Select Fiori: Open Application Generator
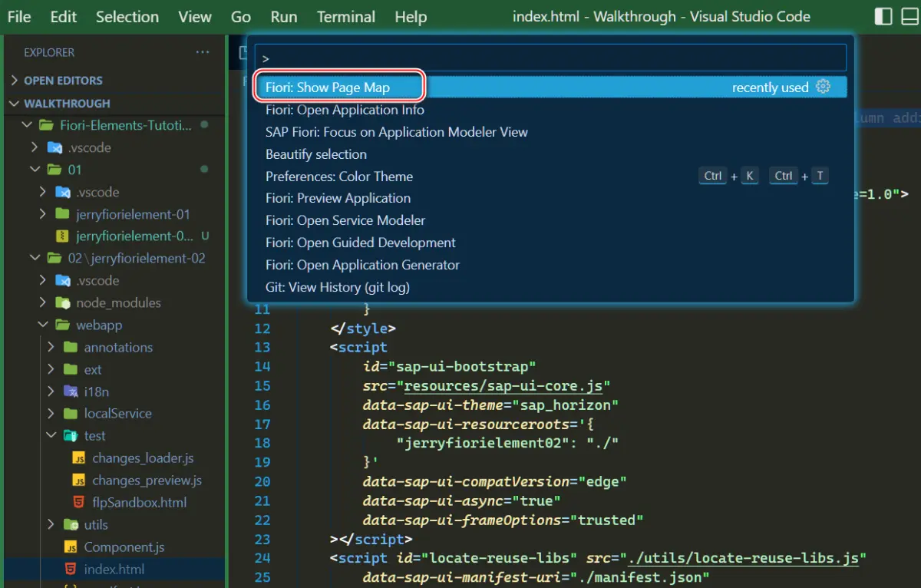This screenshot has width=921, height=588. coord(550,265)
